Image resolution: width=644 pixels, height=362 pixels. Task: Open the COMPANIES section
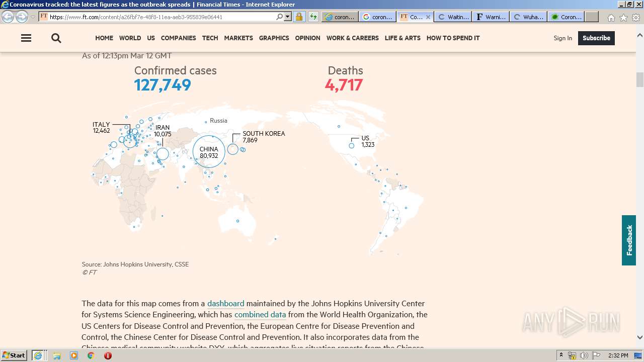tap(178, 38)
